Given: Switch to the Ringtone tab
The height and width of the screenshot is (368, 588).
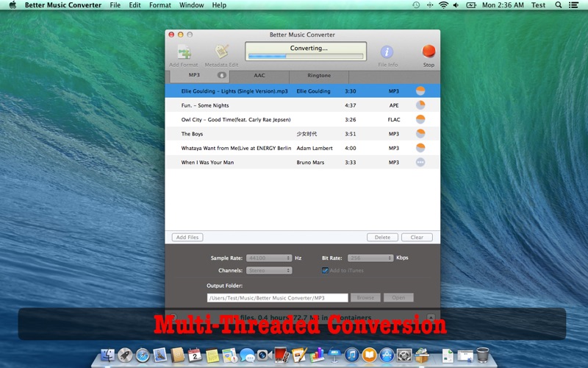Looking at the screenshot, I should 319,77.
